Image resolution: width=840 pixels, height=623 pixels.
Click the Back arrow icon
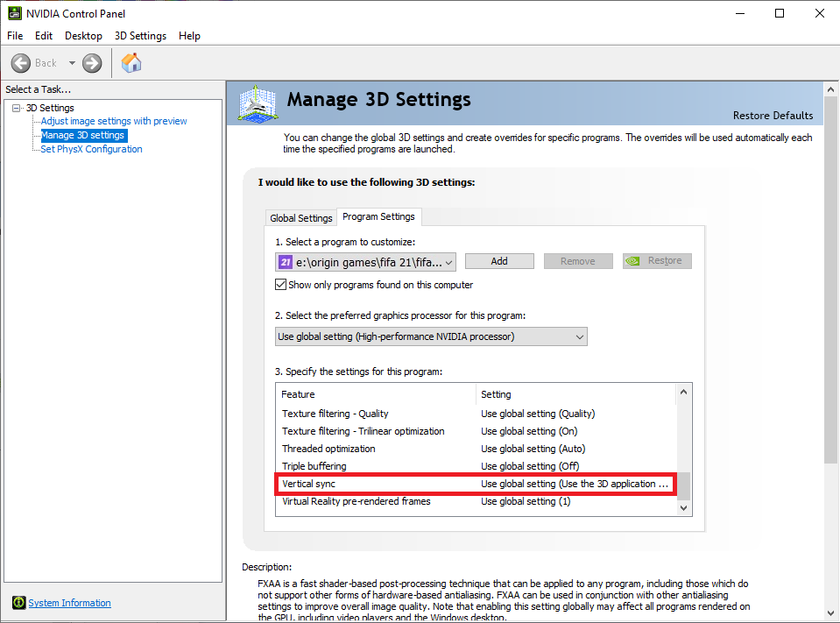point(21,63)
